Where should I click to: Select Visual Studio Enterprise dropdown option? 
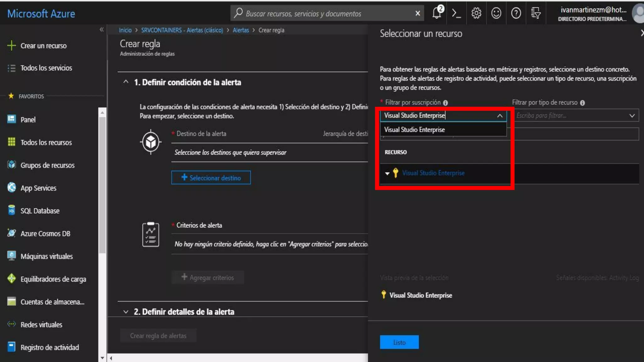point(414,130)
